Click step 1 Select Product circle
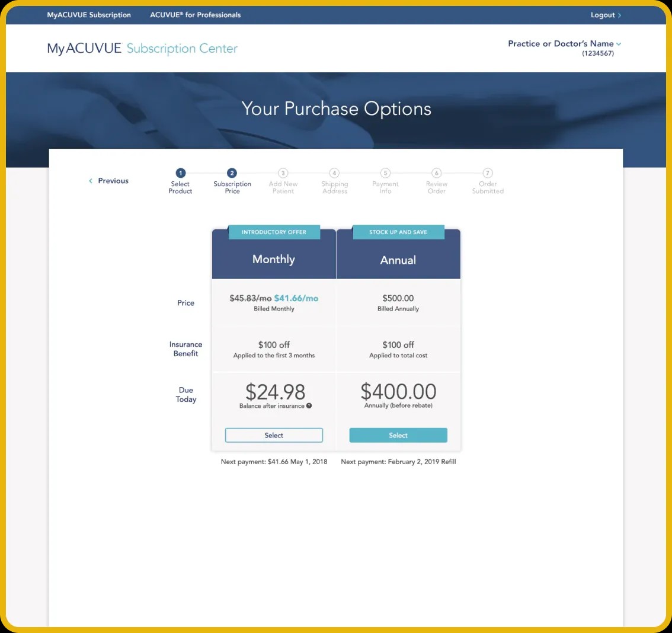Viewport: 672px width, 633px height. [x=180, y=174]
